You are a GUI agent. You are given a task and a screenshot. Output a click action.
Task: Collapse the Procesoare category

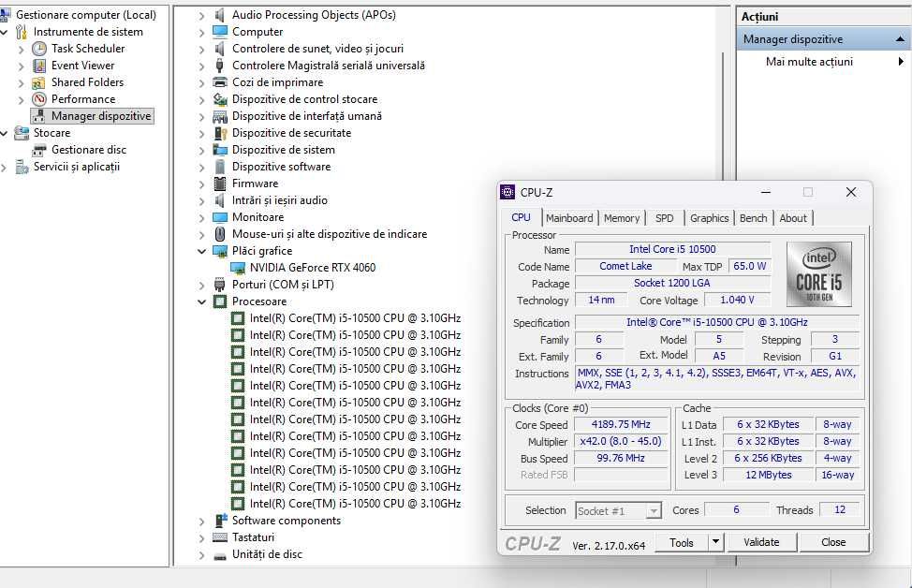pyautogui.click(x=201, y=301)
